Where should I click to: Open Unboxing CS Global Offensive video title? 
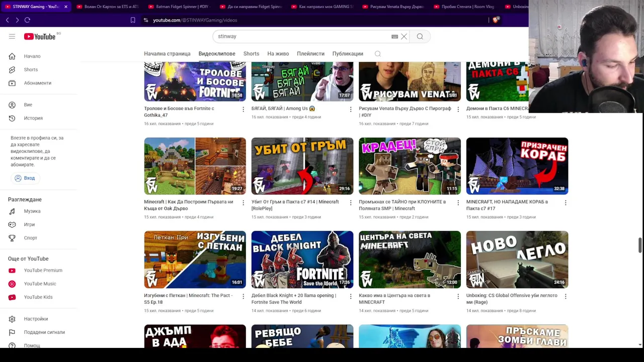pyautogui.click(x=512, y=299)
